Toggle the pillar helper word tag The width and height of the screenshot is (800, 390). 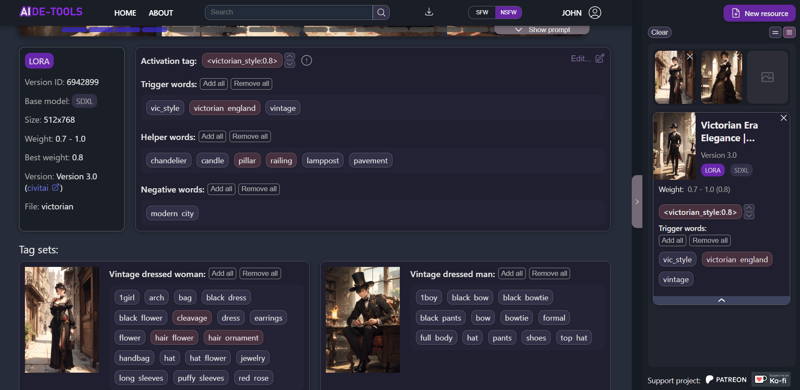[x=247, y=160]
